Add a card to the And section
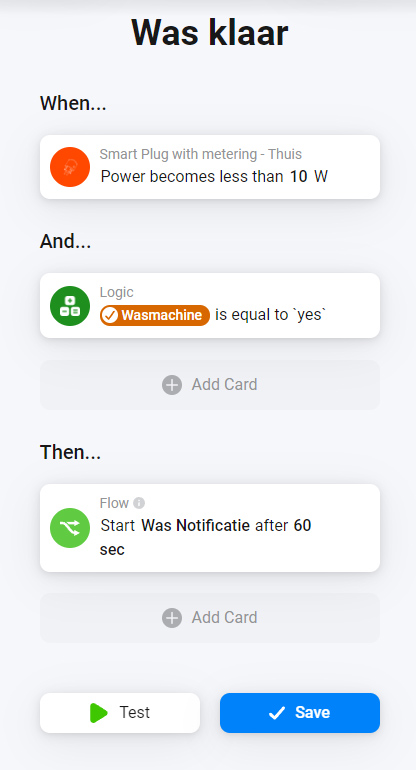416x770 pixels. click(x=210, y=385)
